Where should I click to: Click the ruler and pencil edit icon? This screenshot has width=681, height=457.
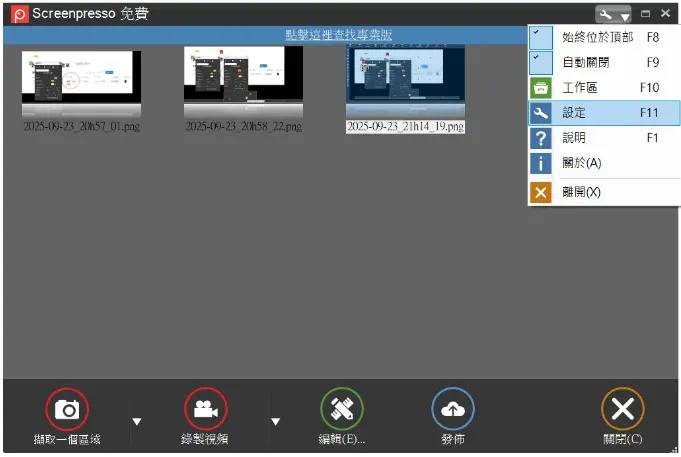342,409
